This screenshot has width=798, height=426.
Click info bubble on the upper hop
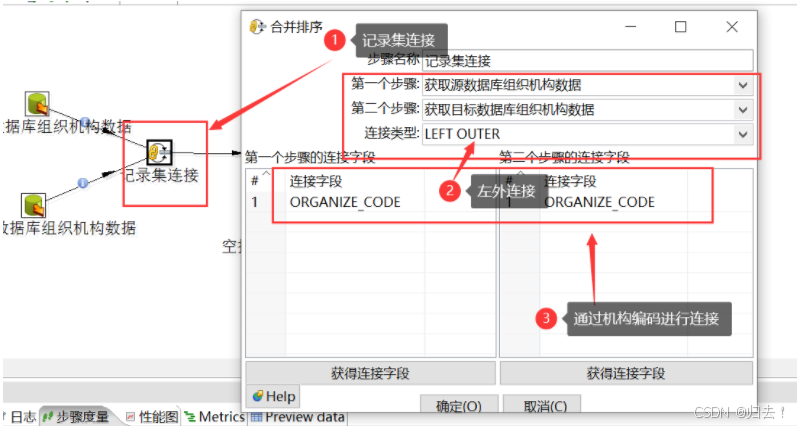85,122
